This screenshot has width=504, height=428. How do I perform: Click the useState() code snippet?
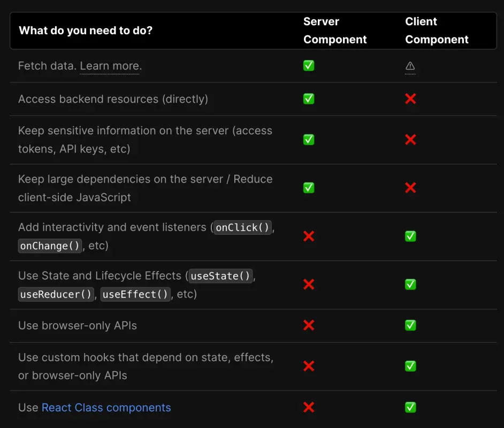[220, 276]
